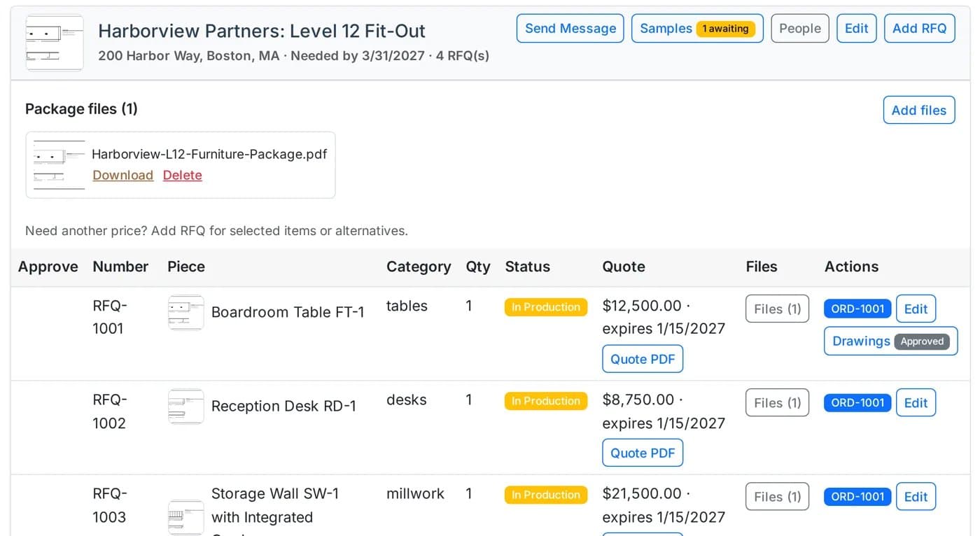
Task: Open the Harborview-L12-Furniture-Package.pdf thumbnail
Action: pos(59,165)
